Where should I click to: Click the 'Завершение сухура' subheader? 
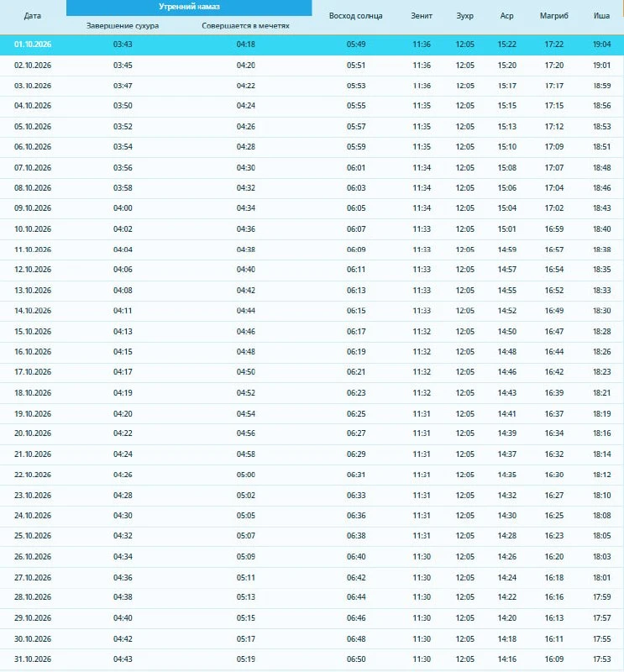tap(123, 26)
